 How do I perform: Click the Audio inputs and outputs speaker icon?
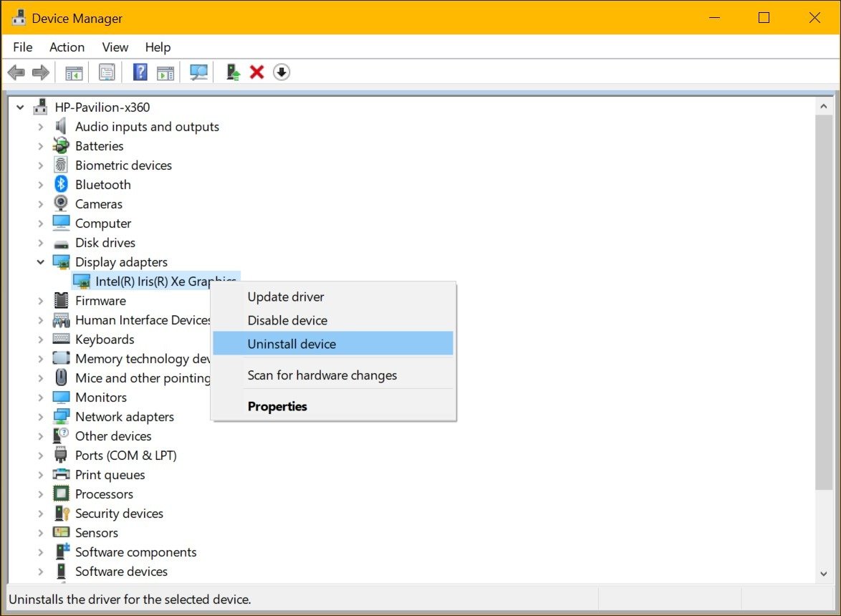point(61,126)
